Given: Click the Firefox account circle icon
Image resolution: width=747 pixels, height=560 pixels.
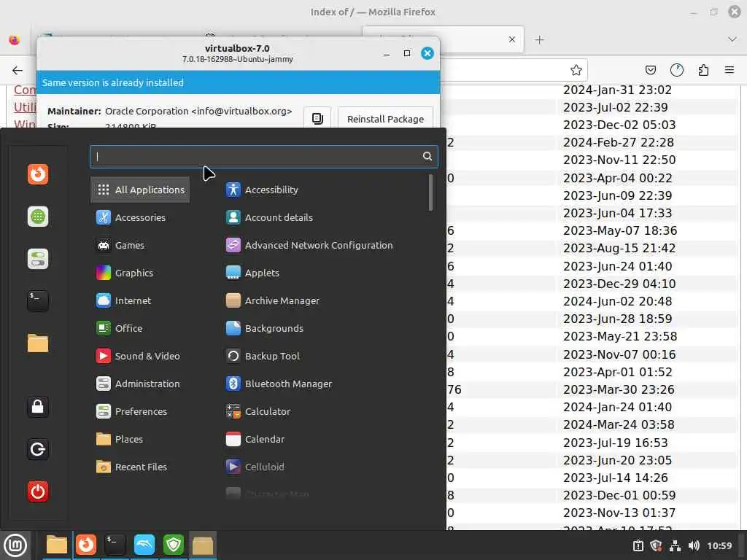Looking at the screenshot, I should (x=676, y=70).
